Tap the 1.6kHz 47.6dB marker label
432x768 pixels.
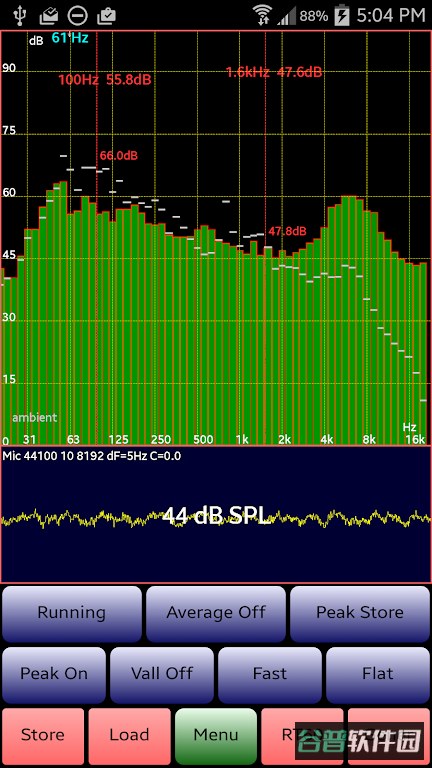(x=274, y=72)
